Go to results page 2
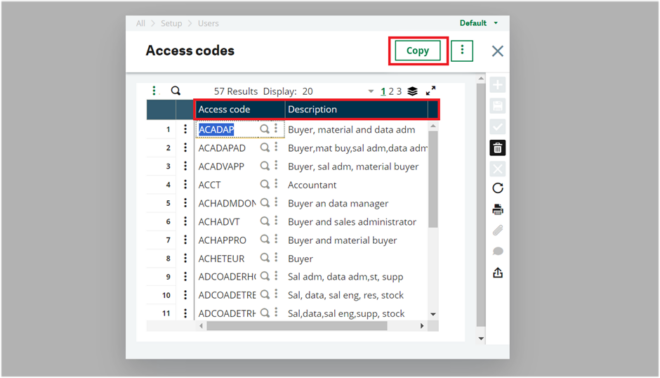Viewport: 660px width, 378px height. click(391, 91)
